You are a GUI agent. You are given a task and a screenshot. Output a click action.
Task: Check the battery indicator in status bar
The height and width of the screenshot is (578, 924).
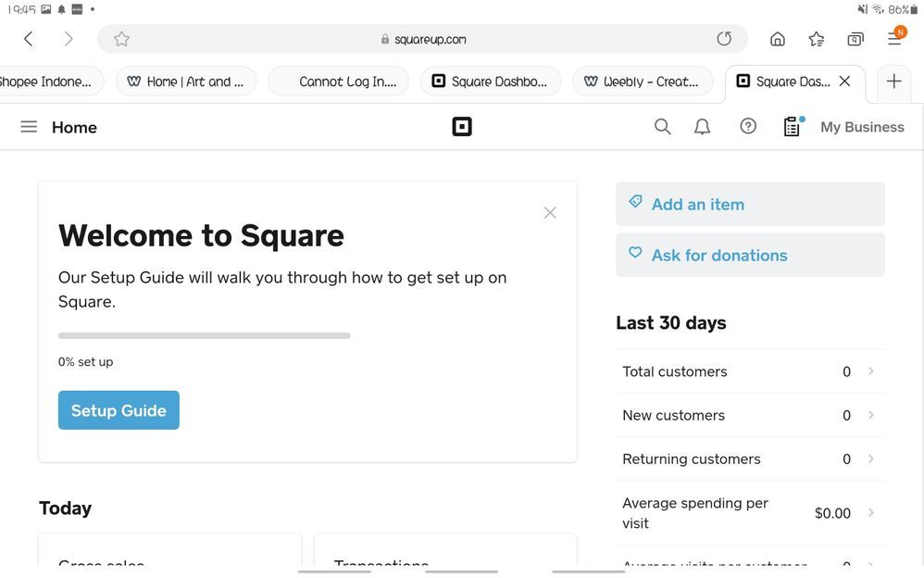coord(904,9)
